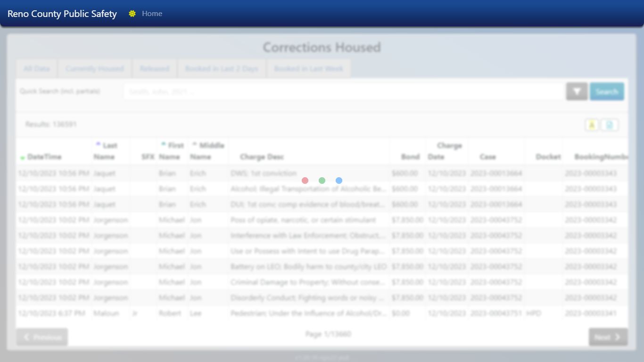Export results using the yellow PDF icon

tap(592, 125)
